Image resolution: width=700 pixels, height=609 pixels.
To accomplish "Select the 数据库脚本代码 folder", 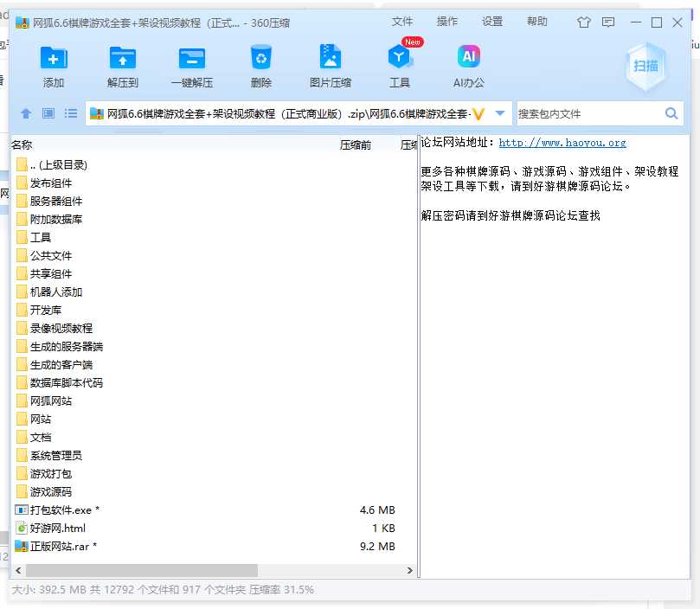I will click(60, 382).
